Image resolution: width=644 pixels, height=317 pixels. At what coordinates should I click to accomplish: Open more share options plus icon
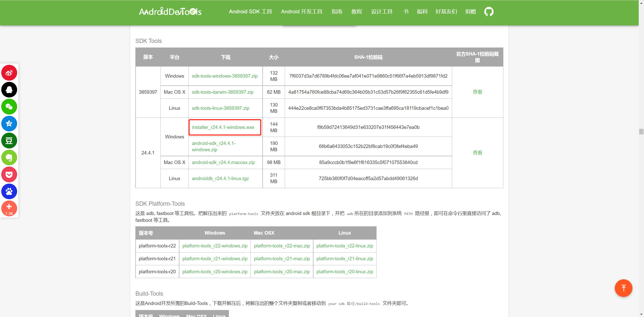[x=9, y=208]
